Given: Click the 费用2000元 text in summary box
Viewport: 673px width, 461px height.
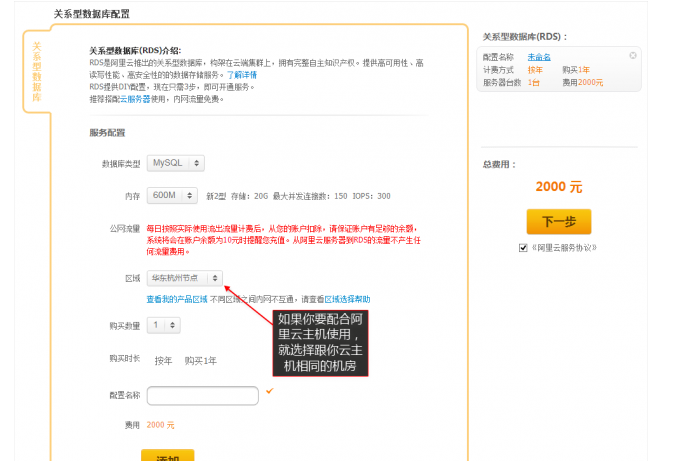Looking at the screenshot, I should 582,82.
